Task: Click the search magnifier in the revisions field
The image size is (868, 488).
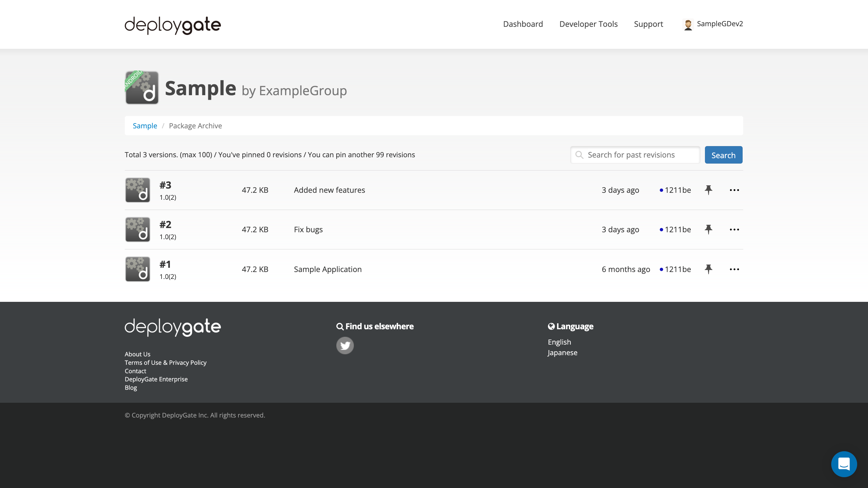Action: [x=579, y=155]
